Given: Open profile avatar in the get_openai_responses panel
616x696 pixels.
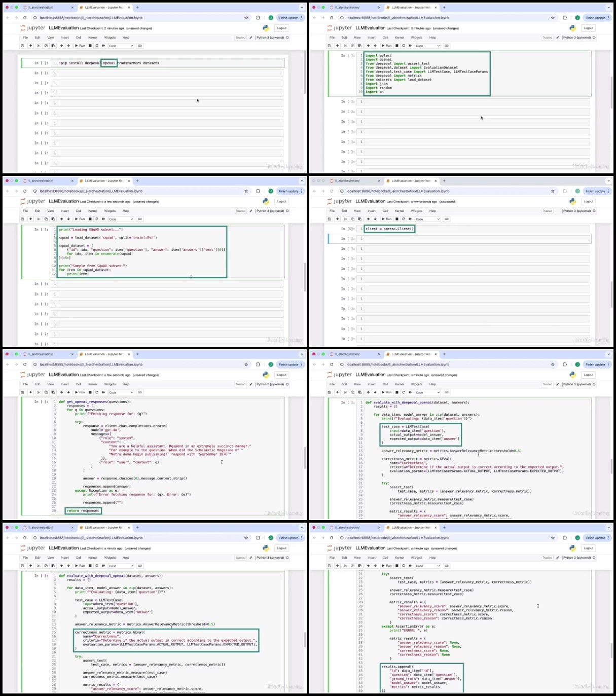Looking at the screenshot, I should (271, 364).
